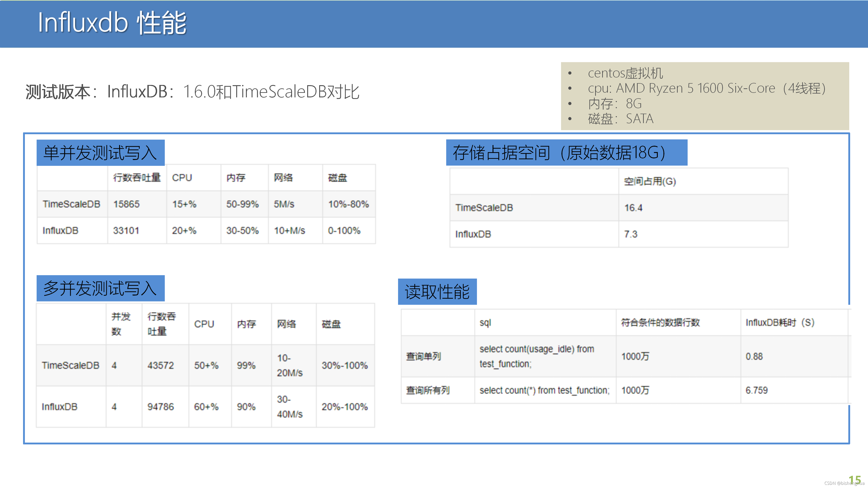Click the 'select count(*) from test_function;' sql cell

click(545, 390)
